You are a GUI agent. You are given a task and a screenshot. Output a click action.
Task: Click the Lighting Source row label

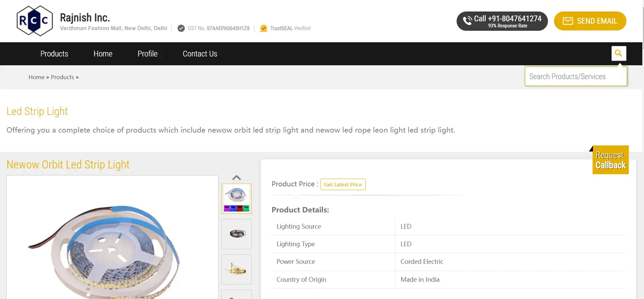299,226
